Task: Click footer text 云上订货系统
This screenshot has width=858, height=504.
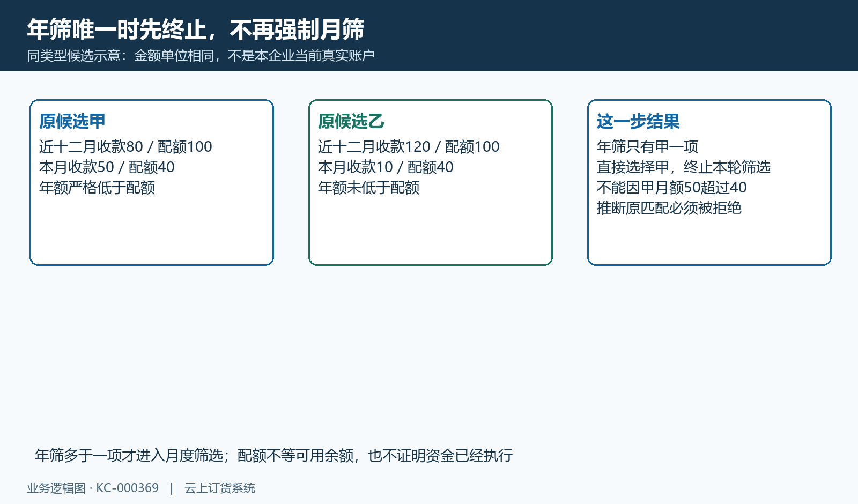Action: [x=220, y=488]
